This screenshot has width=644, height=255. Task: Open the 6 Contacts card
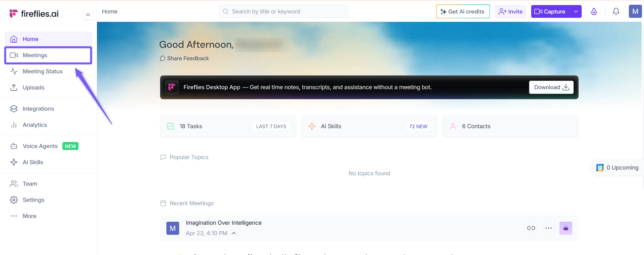click(x=510, y=126)
